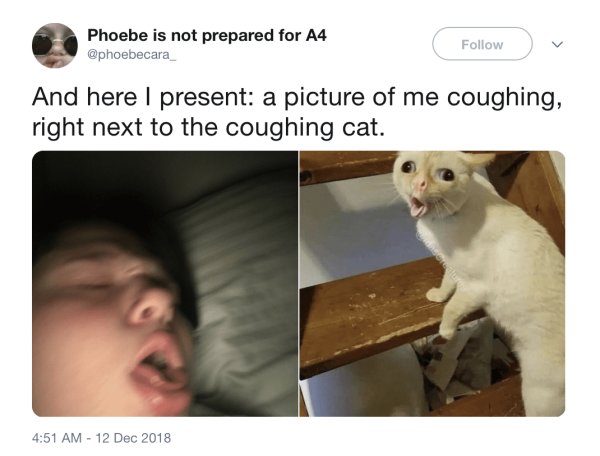Viewport: 600px width, 456px height.
Task: Open the coughing cat photo
Action: (432, 284)
